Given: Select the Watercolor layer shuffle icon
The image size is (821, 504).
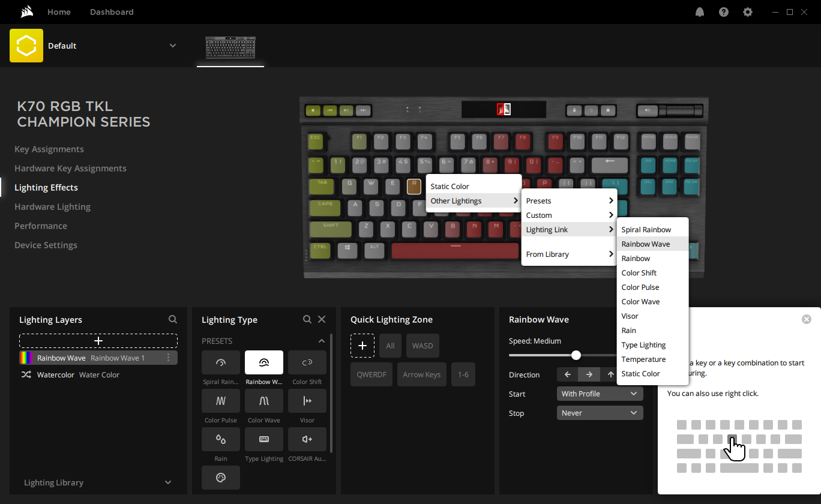Looking at the screenshot, I should [x=26, y=374].
